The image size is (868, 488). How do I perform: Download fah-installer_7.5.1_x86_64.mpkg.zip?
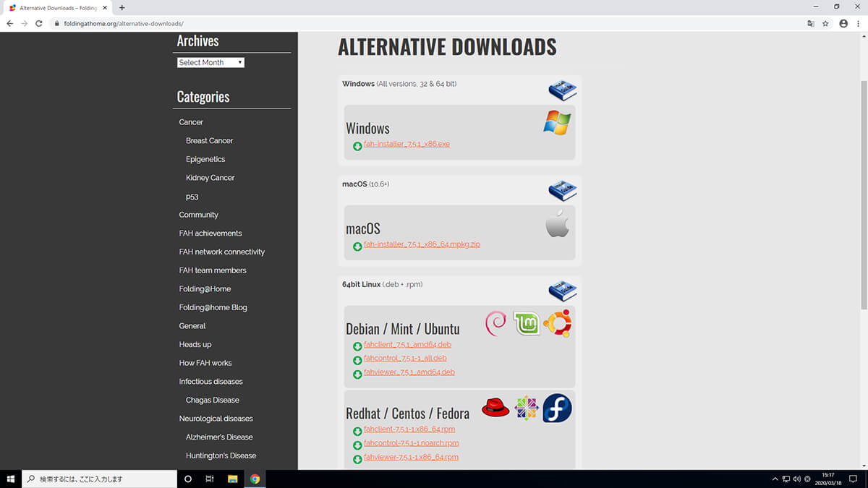(422, 244)
